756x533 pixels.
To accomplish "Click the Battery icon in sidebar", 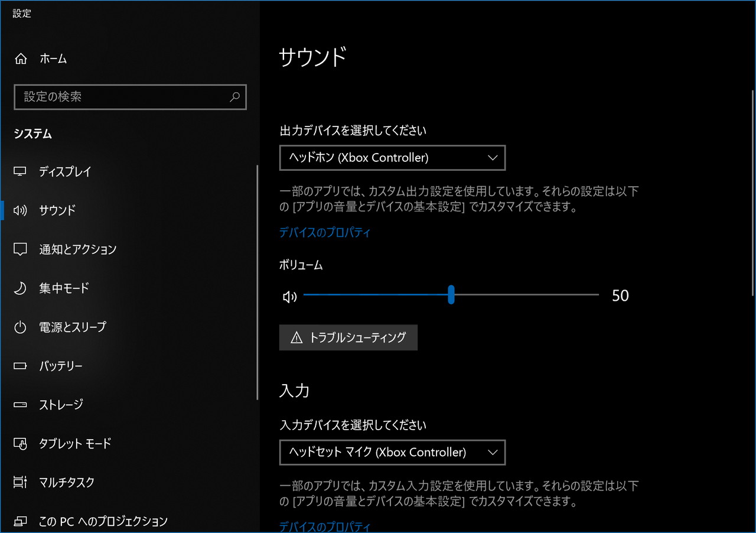I will [21, 366].
